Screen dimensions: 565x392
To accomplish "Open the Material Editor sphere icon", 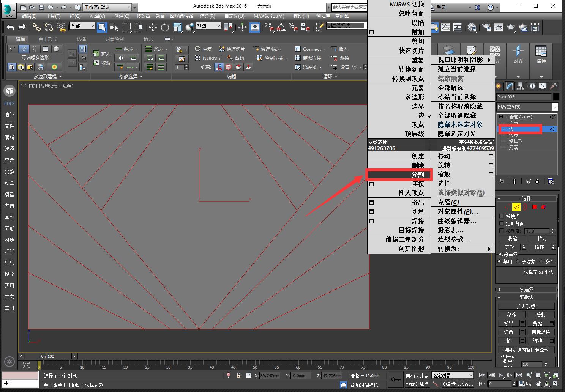I will (472, 27).
